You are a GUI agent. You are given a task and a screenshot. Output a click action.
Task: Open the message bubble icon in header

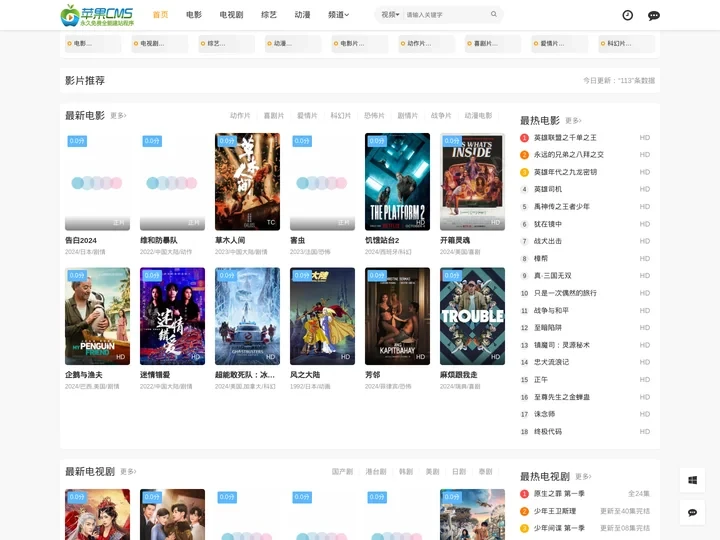653,16
